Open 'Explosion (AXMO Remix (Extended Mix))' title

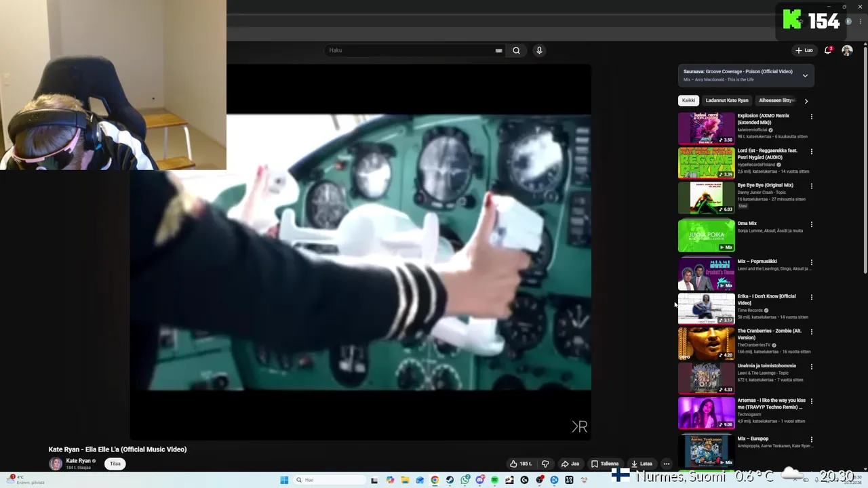(764, 119)
